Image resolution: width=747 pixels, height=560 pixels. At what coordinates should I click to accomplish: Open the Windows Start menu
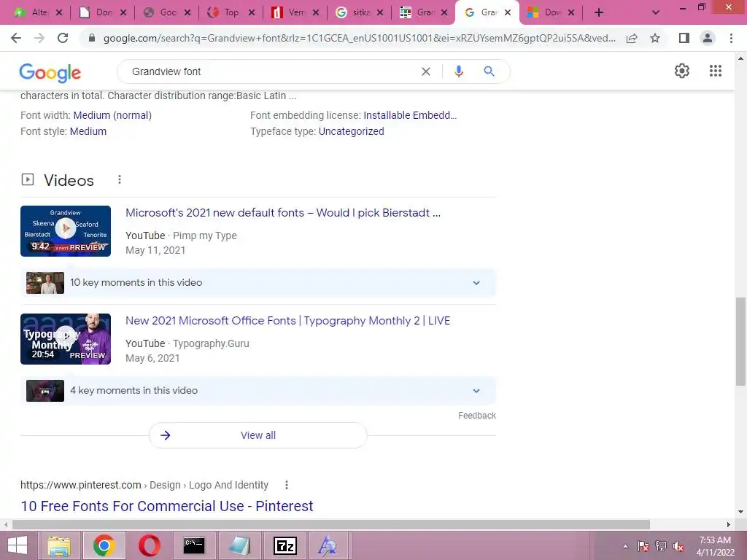click(x=18, y=545)
